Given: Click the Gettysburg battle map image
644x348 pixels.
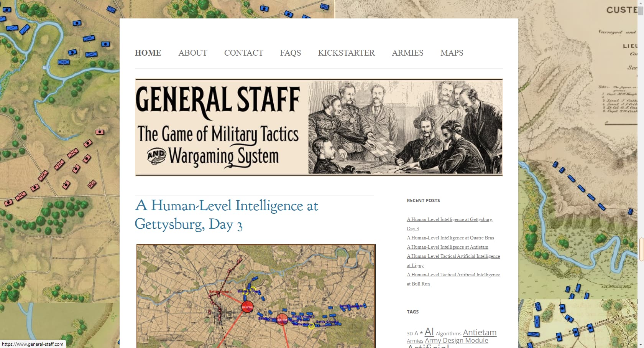Looking at the screenshot, I should pyautogui.click(x=256, y=296).
